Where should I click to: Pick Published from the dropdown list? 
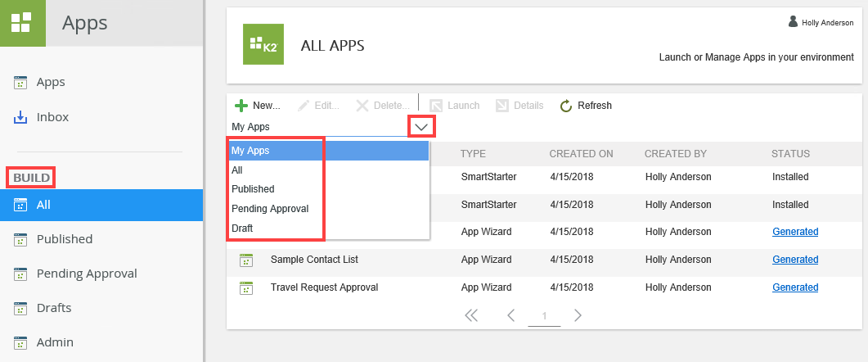pos(253,189)
